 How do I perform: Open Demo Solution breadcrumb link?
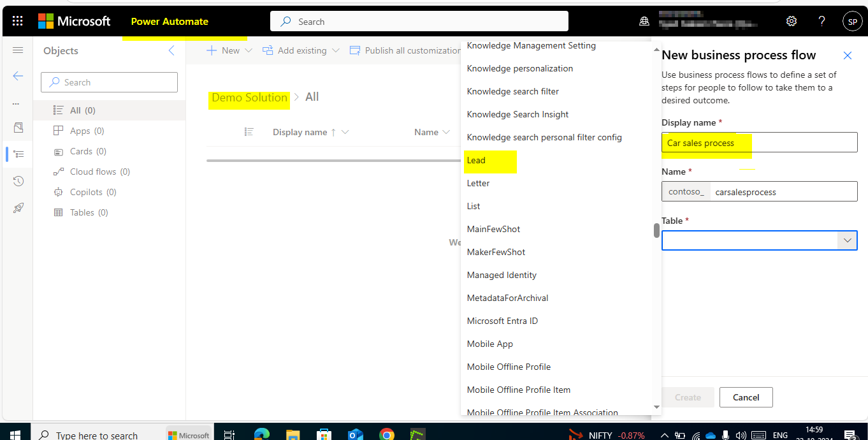pos(249,98)
